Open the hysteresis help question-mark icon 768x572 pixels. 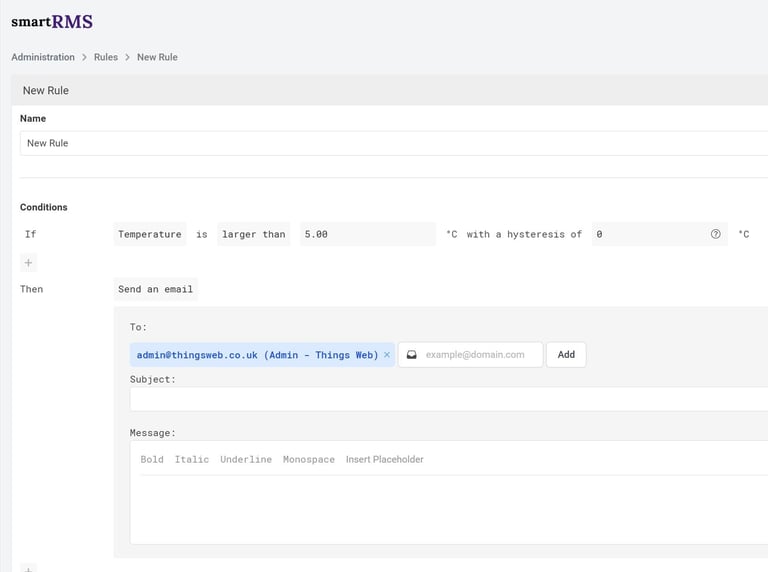716,234
